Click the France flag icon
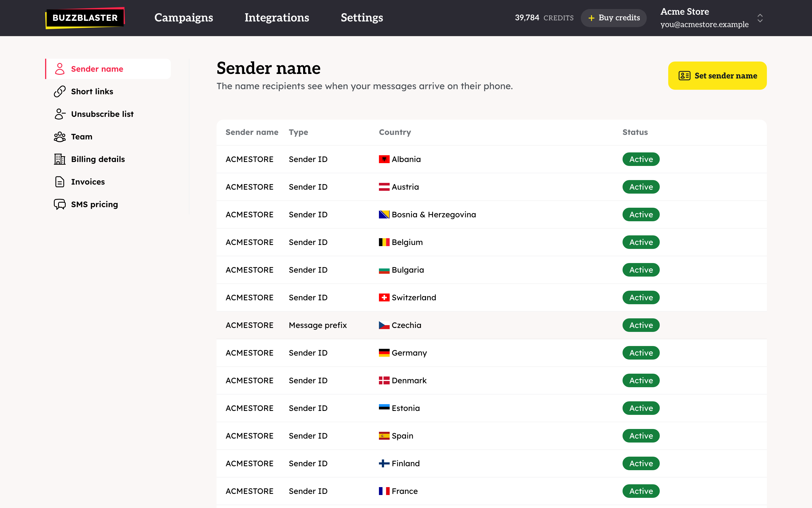Image resolution: width=812 pixels, height=508 pixels. click(x=384, y=491)
